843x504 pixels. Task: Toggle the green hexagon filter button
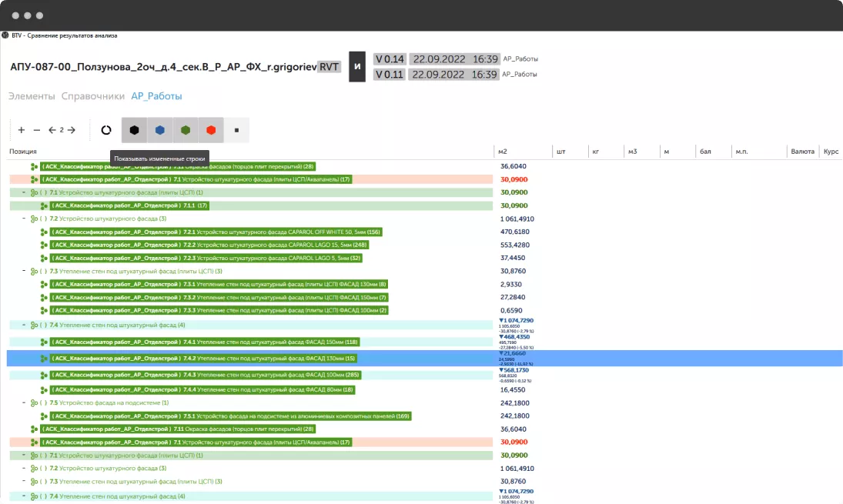point(186,130)
